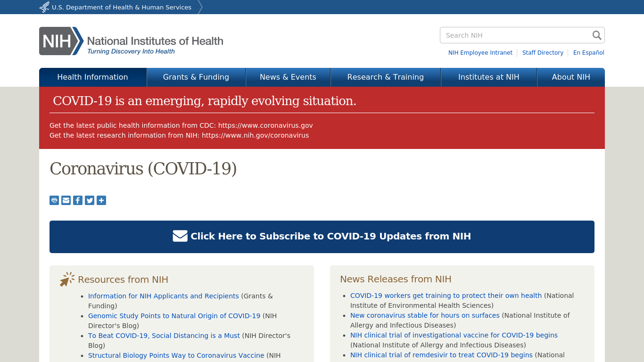This screenshot has height=362, width=644.
Task: Visit the En Español page
Action: pos(588,53)
